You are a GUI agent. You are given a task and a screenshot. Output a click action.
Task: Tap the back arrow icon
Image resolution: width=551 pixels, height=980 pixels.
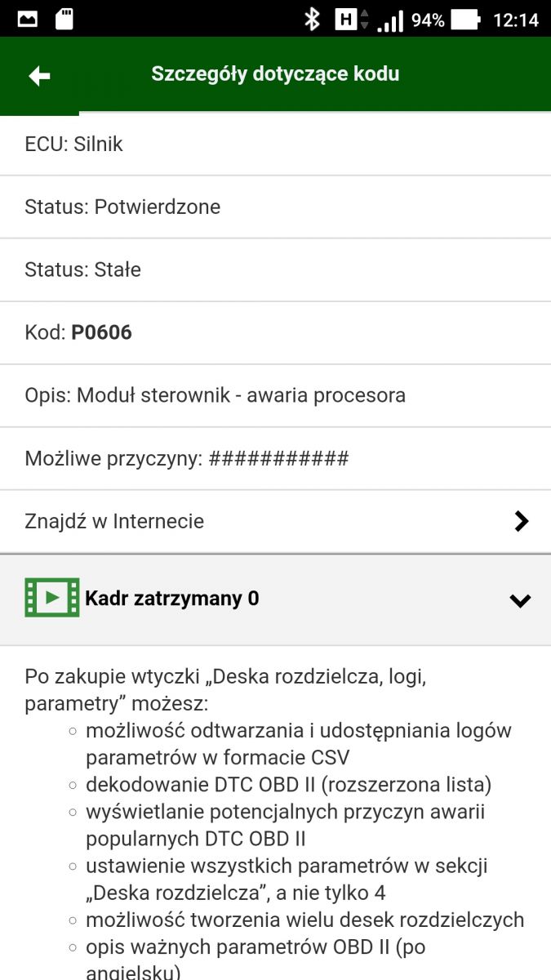pos(39,76)
